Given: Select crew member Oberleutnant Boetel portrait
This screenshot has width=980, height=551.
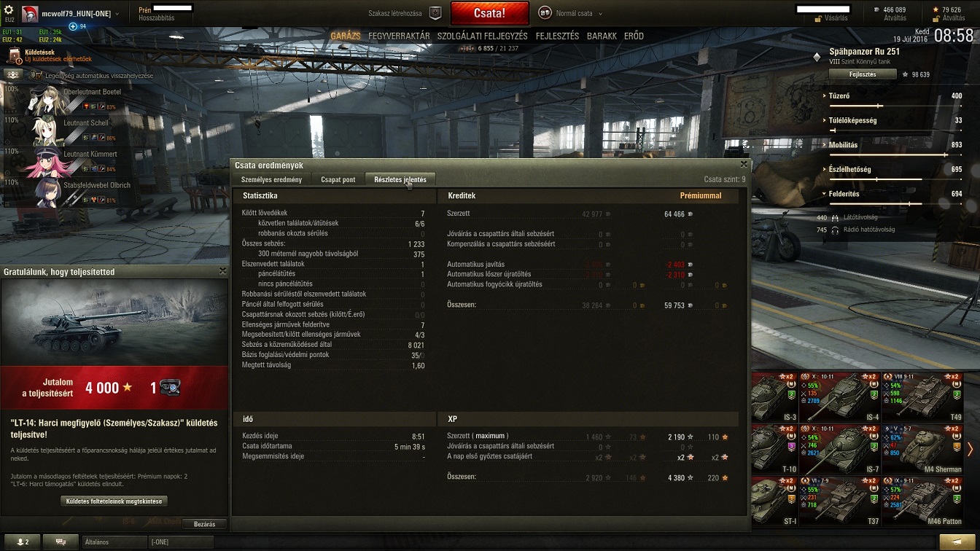Looking at the screenshot, I should [x=45, y=100].
